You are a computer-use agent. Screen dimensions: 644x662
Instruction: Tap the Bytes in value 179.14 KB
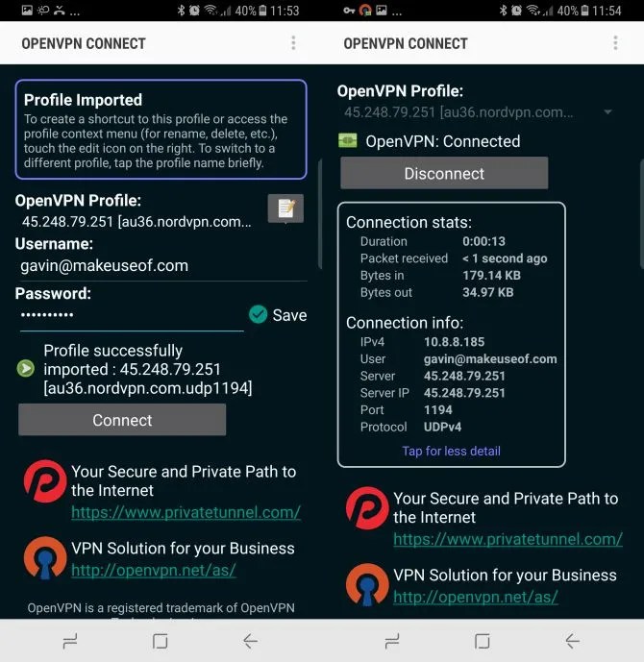coord(491,275)
